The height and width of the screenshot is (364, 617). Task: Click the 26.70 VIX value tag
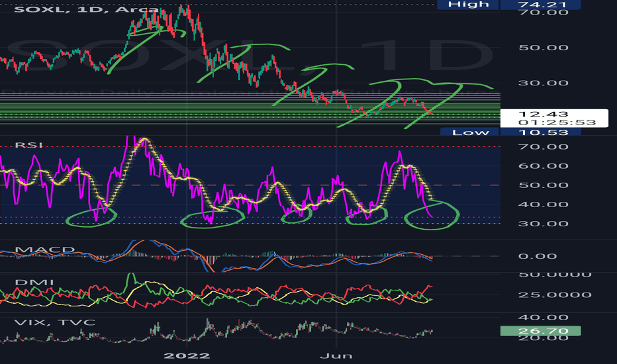541,331
